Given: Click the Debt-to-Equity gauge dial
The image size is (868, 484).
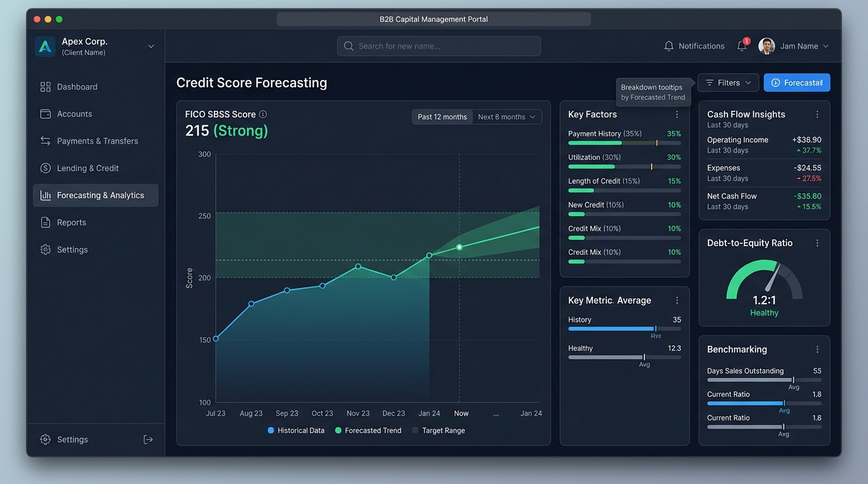Looking at the screenshot, I should coord(764,280).
